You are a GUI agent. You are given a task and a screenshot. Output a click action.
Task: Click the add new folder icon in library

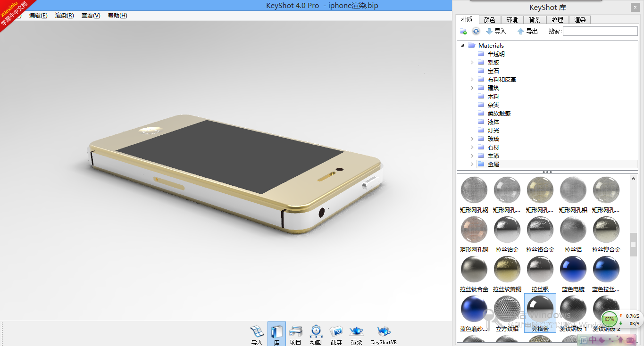point(463,31)
